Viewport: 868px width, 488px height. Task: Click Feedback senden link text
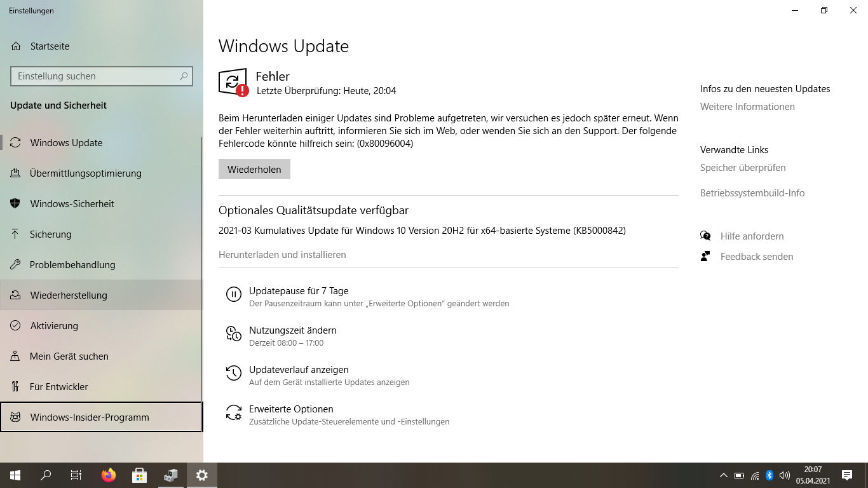pos(757,257)
